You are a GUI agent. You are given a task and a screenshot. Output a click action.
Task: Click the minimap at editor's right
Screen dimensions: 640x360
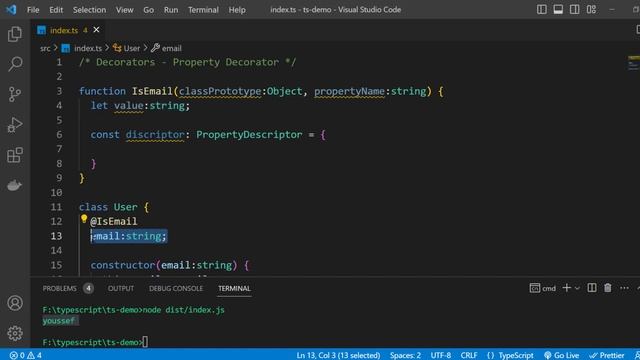click(633, 63)
